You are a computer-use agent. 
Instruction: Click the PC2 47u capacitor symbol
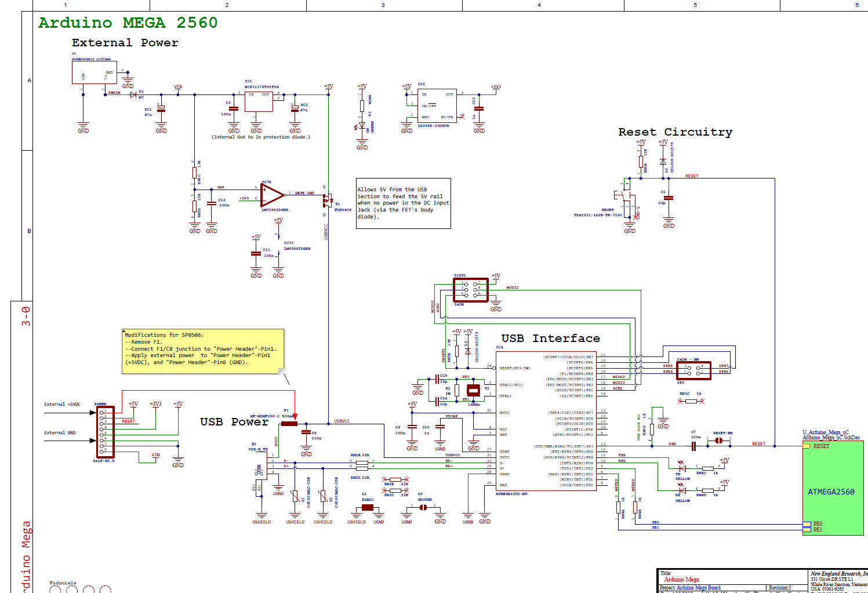(295, 108)
